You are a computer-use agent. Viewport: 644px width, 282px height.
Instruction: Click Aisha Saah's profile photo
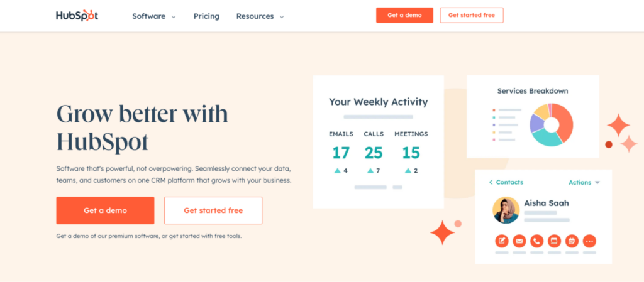(506, 210)
